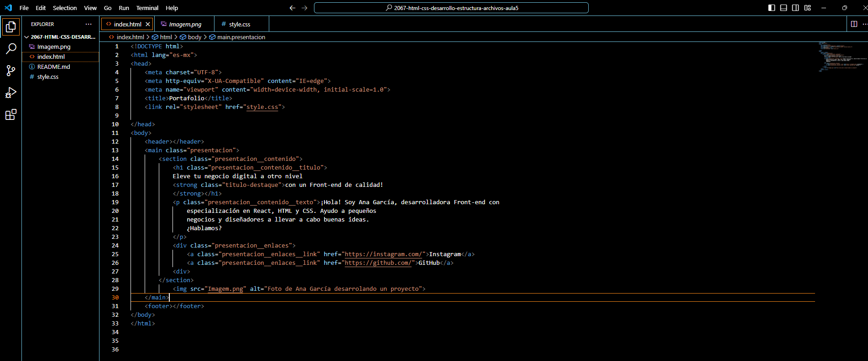This screenshot has width=868, height=361.
Task: Open Explorer views and more actions menu
Action: pyautogui.click(x=89, y=24)
